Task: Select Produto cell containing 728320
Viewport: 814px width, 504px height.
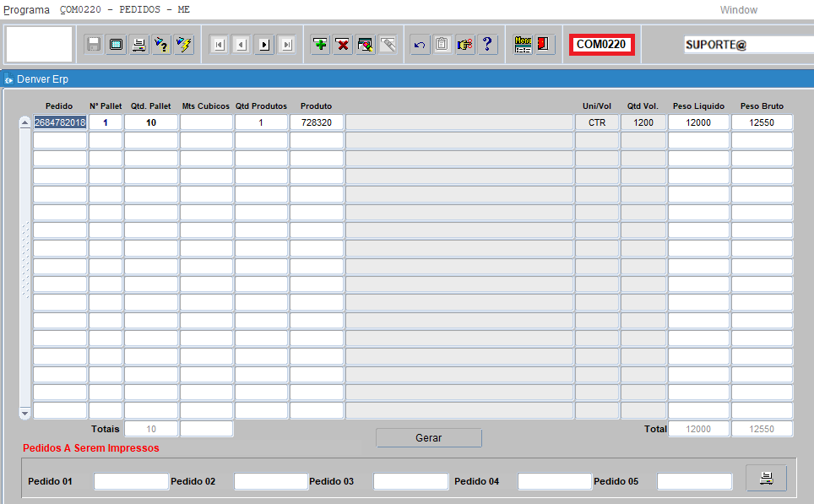Action: tap(316, 122)
